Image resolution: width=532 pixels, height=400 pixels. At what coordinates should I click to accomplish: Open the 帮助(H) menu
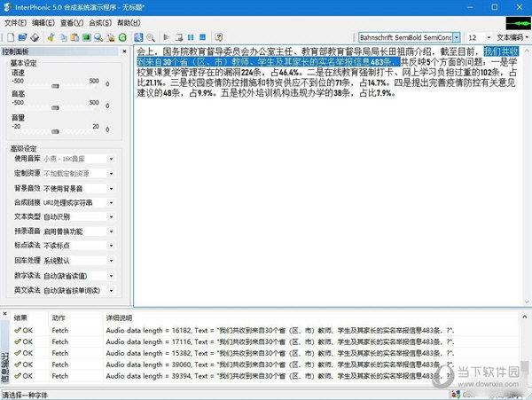(129, 23)
